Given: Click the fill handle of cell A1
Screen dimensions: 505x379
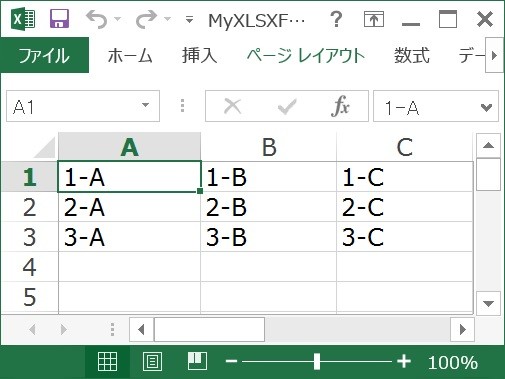Looking at the screenshot, I should 200,191.
